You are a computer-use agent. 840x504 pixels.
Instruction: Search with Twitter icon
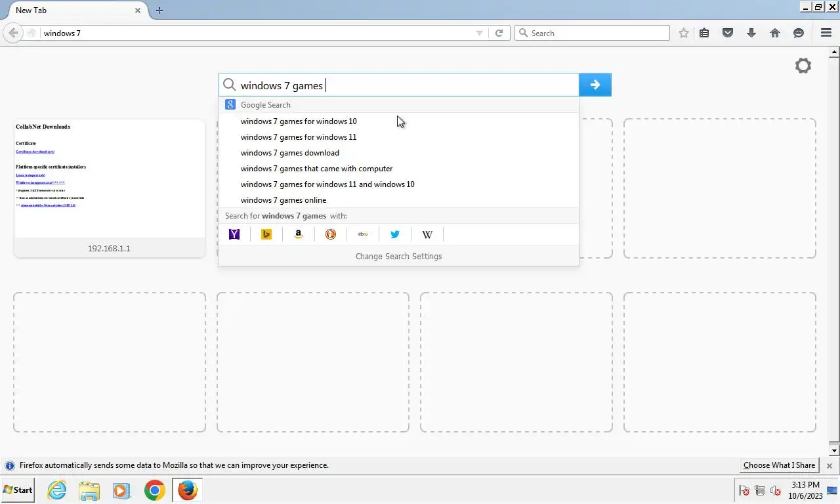tap(395, 234)
